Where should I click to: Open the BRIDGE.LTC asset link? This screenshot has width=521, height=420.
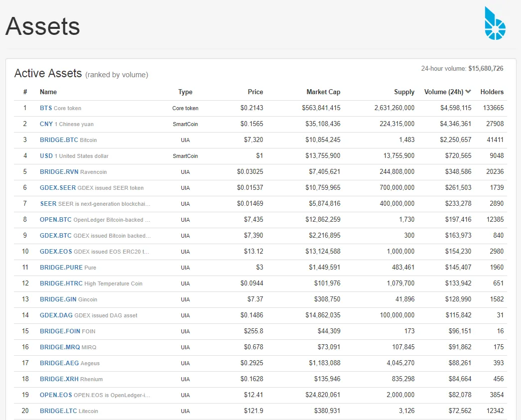click(x=58, y=411)
